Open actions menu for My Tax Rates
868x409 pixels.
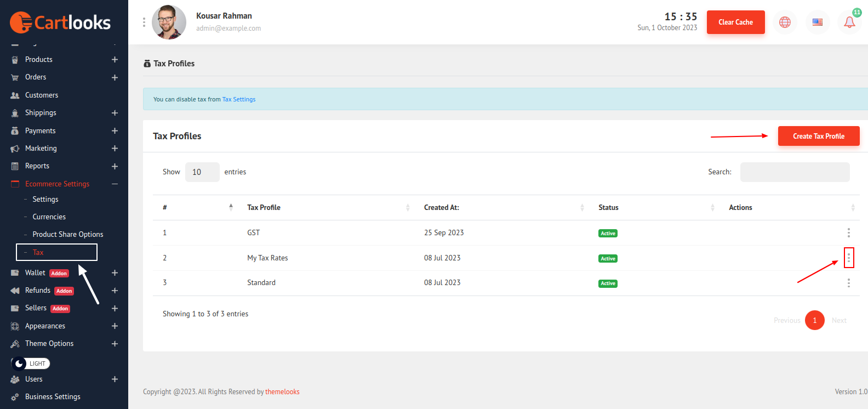848,258
